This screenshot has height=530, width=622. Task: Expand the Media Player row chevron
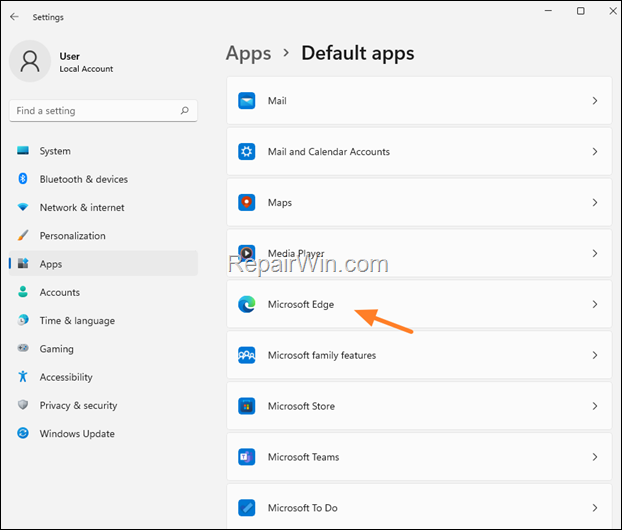(595, 253)
